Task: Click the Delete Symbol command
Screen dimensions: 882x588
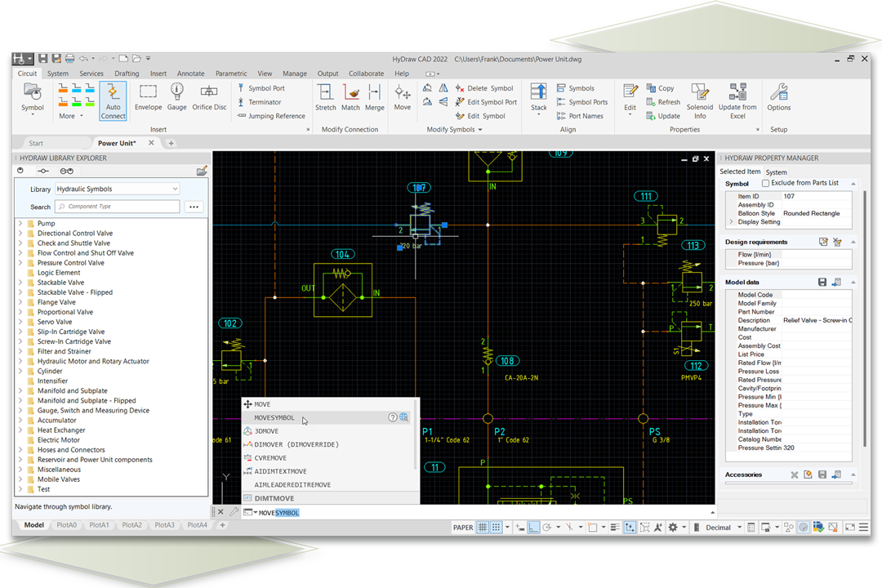Action: pyautogui.click(x=484, y=88)
